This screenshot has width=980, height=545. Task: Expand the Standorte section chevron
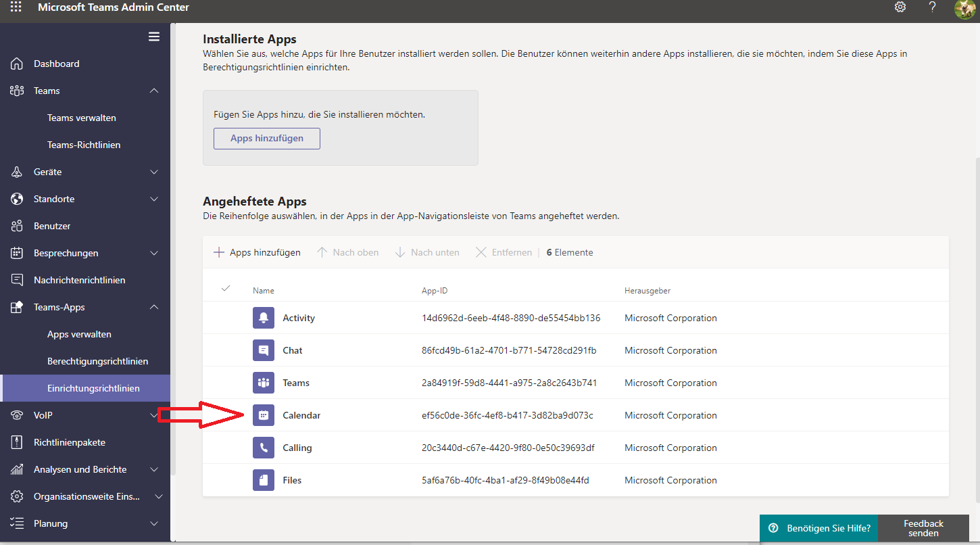pyautogui.click(x=154, y=199)
